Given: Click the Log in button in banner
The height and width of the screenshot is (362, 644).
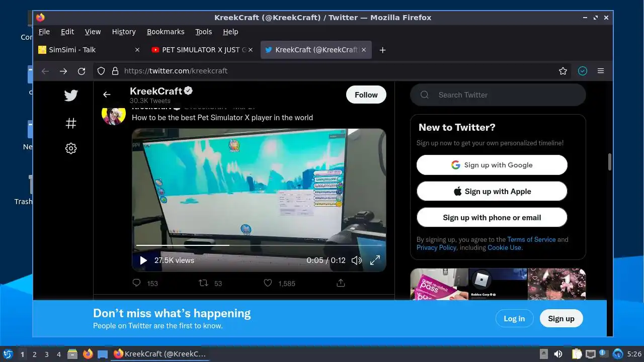Looking at the screenshot, I should 514,318.
